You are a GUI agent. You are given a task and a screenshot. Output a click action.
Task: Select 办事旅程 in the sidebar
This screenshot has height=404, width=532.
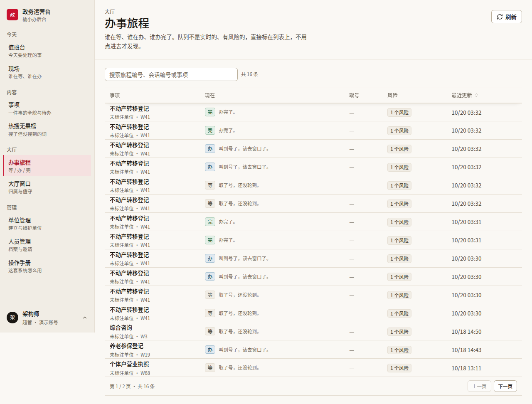47,166
